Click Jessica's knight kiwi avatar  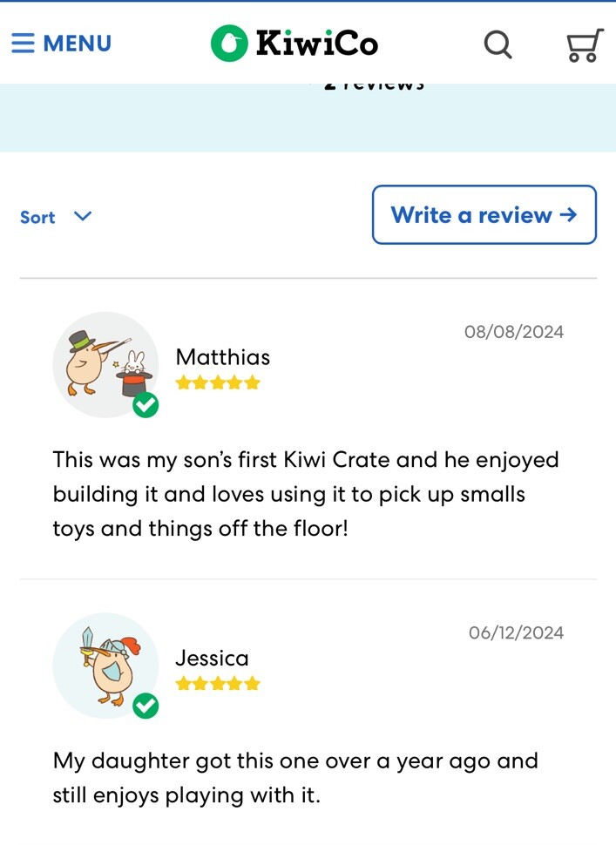pos(105,665)
